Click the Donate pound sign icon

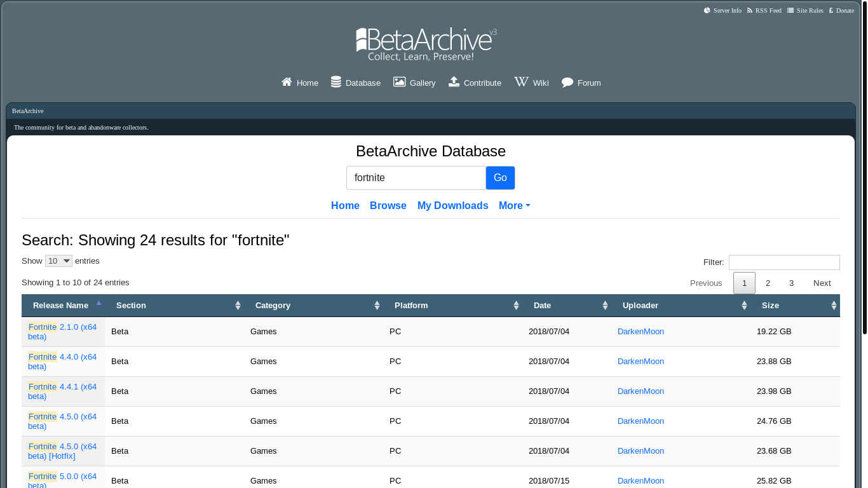pos(831,10)
